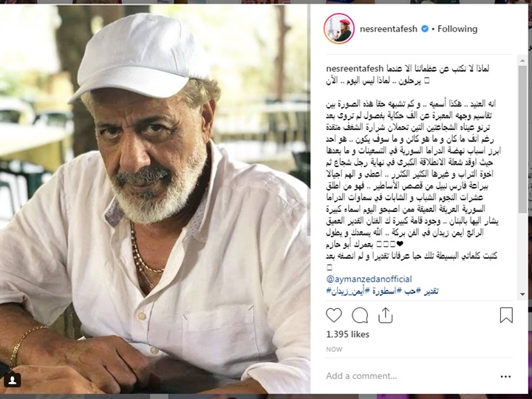Open the #تقدير hashtag link
This screenshot has width=532, height=399.
[x=428, y=291]
